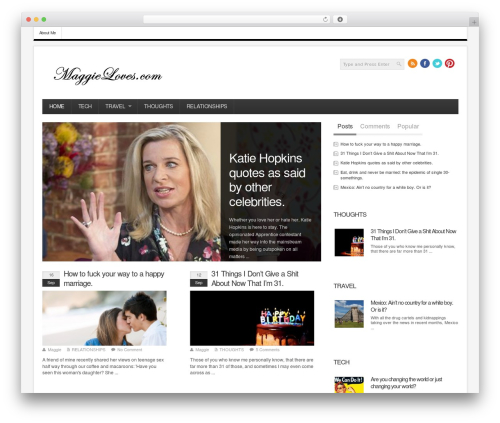Open sidebar THOUGHTS '31 Things' article title
This screenshot has width=500, height=423.
click(413, 235)
